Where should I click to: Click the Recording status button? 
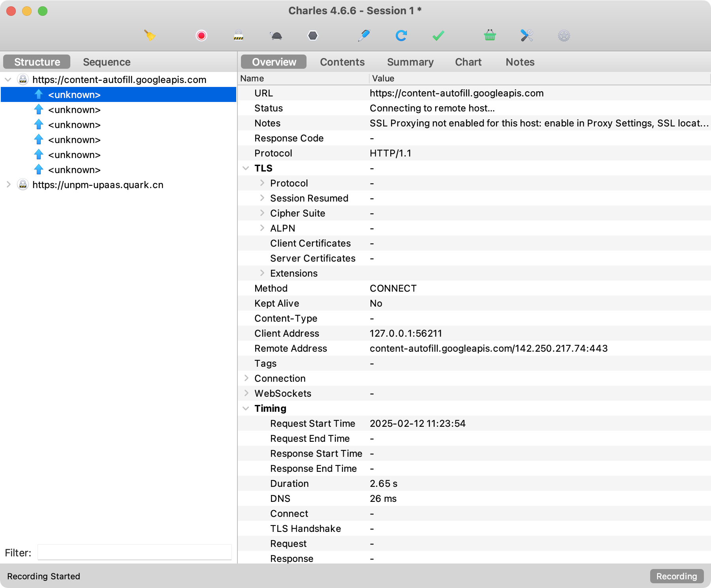coord(677,576)
